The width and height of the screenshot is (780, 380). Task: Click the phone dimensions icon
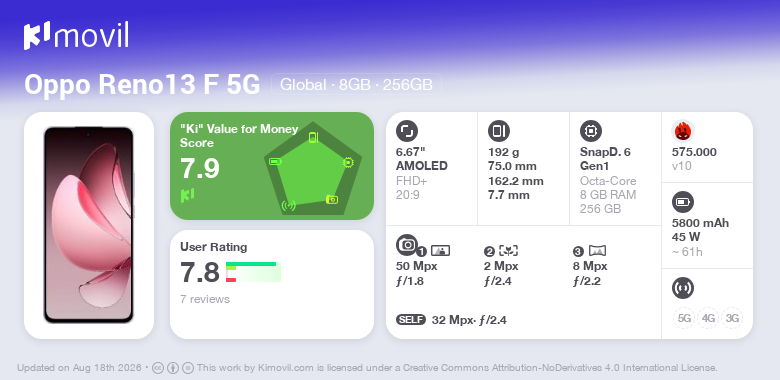tap(499, 131)
